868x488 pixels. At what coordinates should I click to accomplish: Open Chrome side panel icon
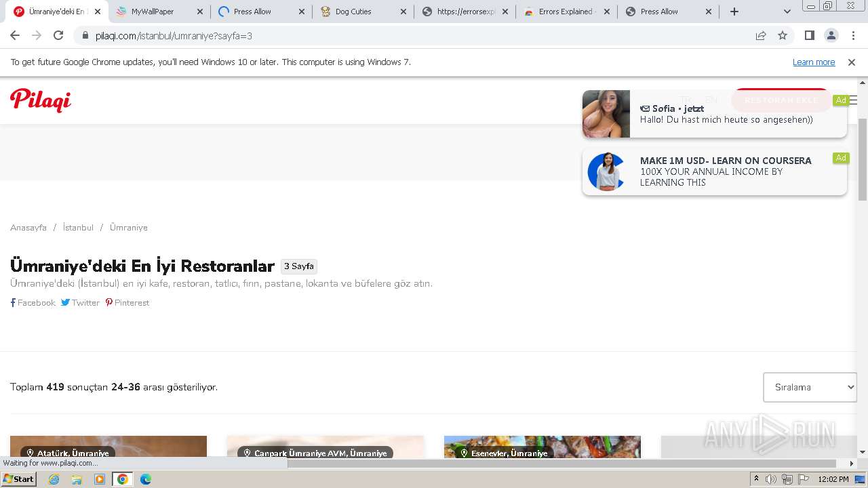809,35
